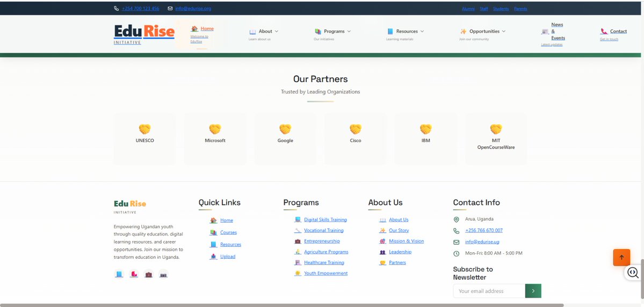Screen dimensions: 644x307
Task: Click the books icon beside Courses link
Action: [x=213, y=232]
